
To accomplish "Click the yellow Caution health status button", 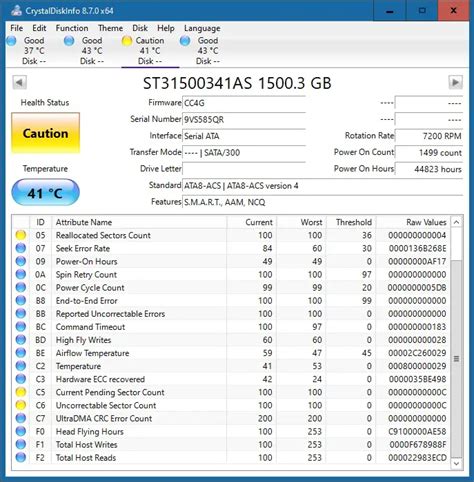I will 46,133.
